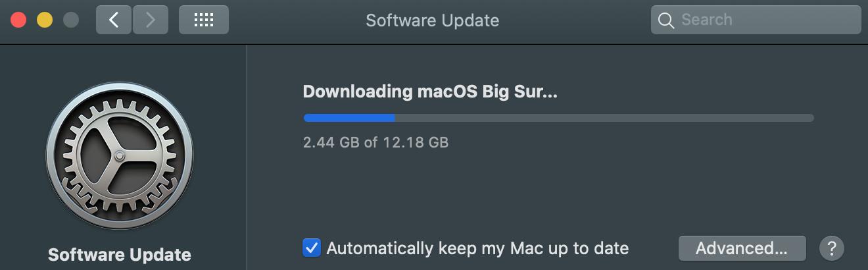868x270 pixels.
Task: Click the magnifying glass search icon
Action: 666,20
